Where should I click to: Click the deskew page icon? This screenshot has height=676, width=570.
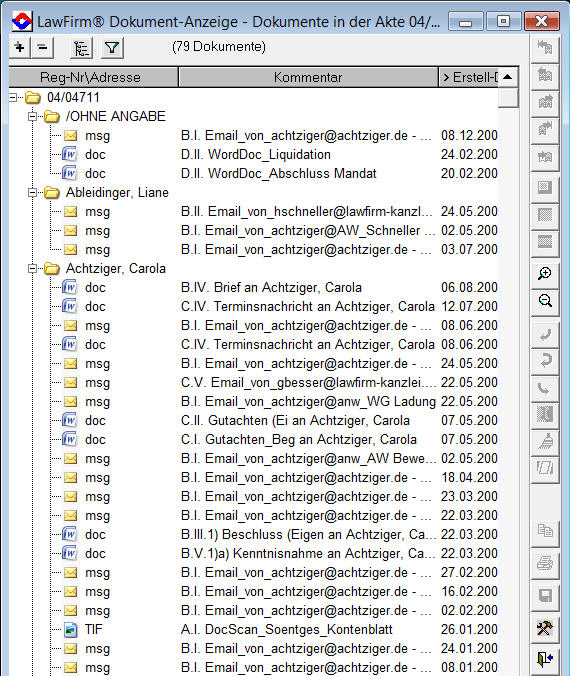(545, 468)
